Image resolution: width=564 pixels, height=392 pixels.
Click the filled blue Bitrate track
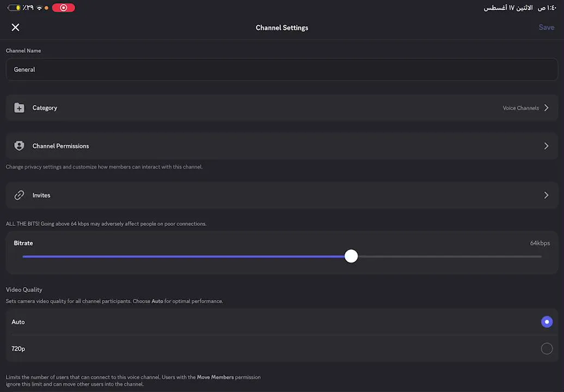[x=183, y=256]
